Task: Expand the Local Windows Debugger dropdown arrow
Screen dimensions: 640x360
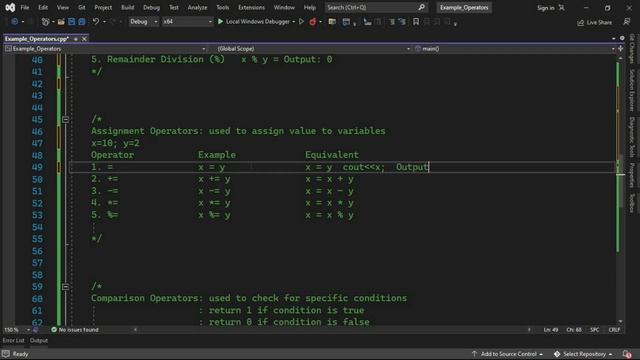Action: [x=293, y=22]
